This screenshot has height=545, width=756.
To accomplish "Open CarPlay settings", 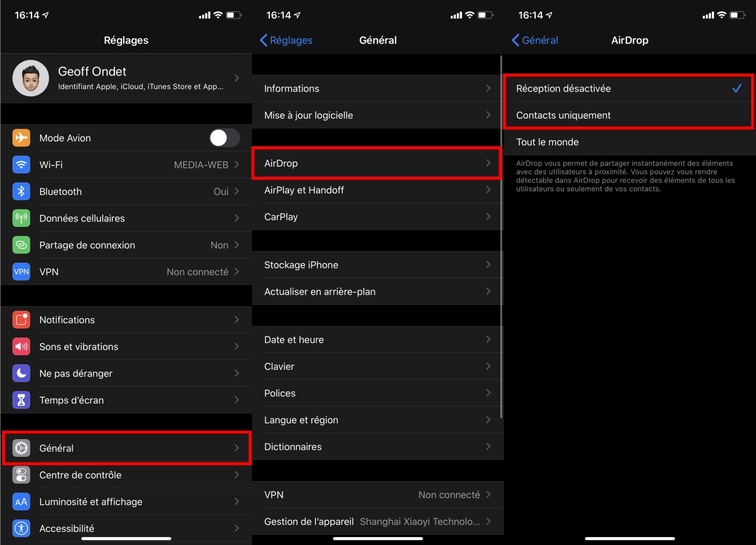I will [378, 216].
